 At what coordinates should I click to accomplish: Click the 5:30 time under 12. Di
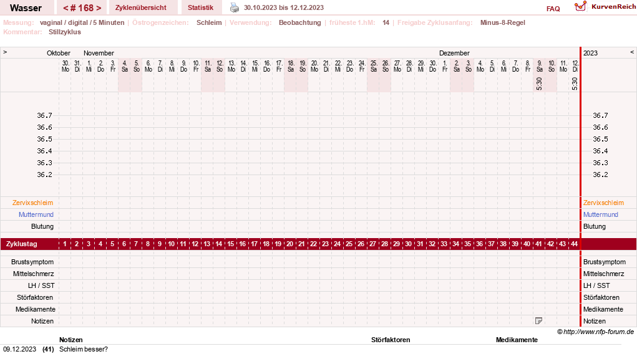[x=575, y=84]
